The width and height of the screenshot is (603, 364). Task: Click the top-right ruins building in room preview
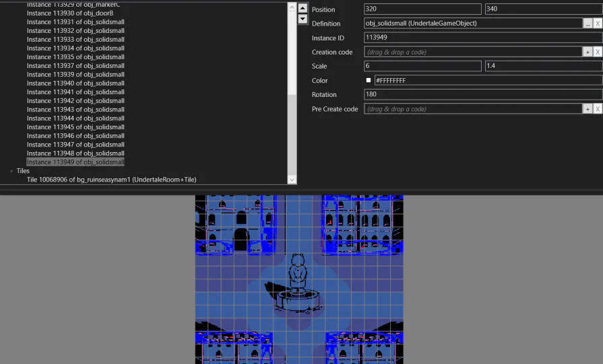[x=362, y=225]
